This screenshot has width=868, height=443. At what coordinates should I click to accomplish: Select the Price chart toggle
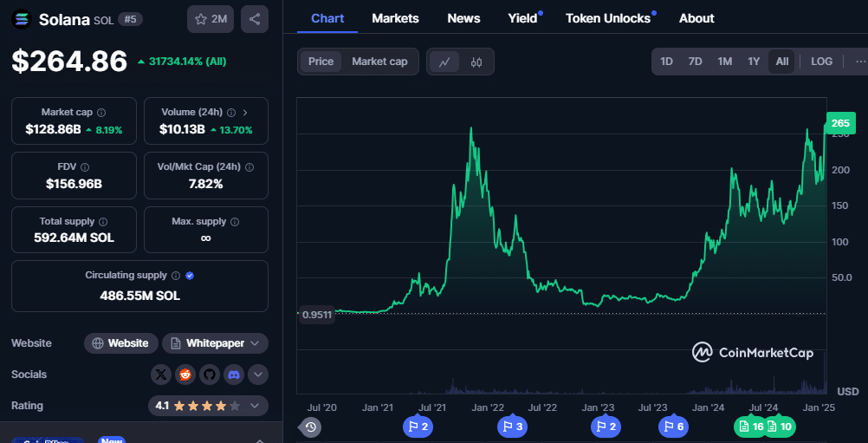coord(321,62)
